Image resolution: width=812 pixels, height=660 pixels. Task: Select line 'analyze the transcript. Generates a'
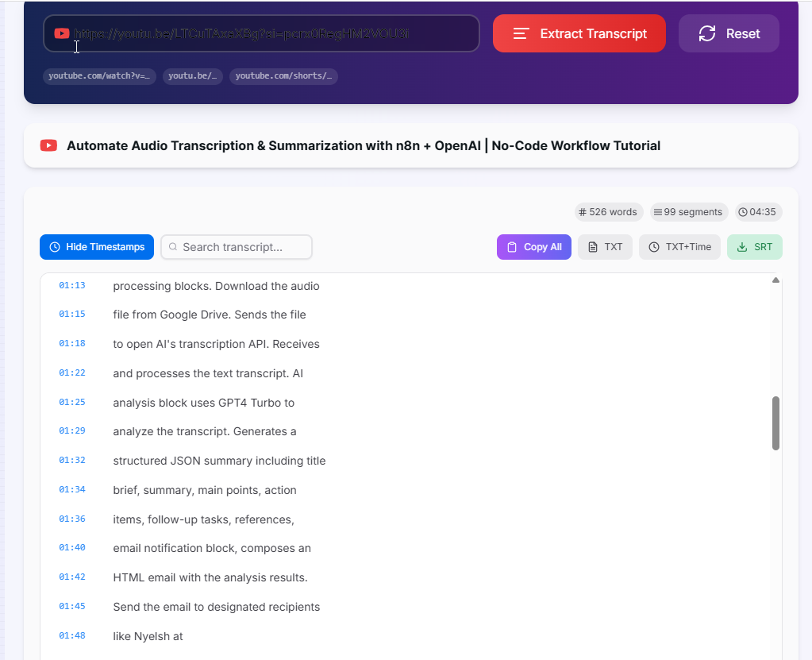pos(205,431)
